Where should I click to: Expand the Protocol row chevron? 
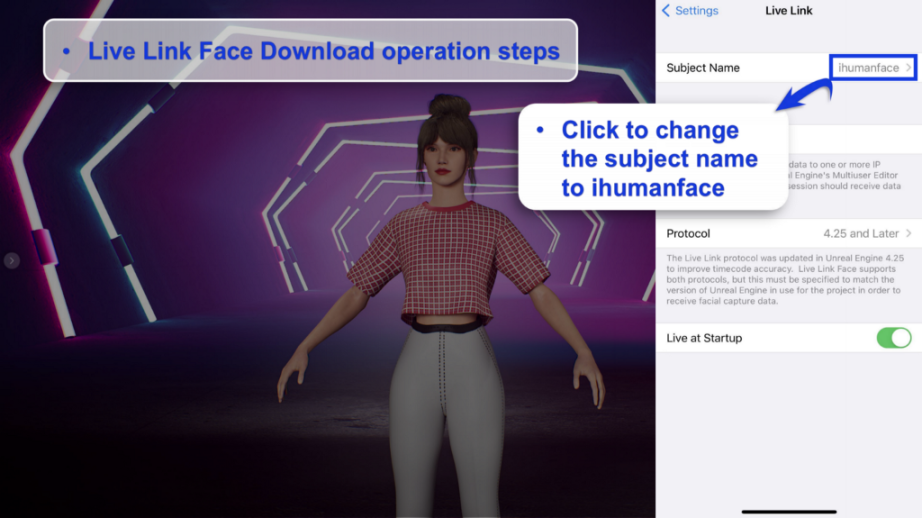(909, 234)
